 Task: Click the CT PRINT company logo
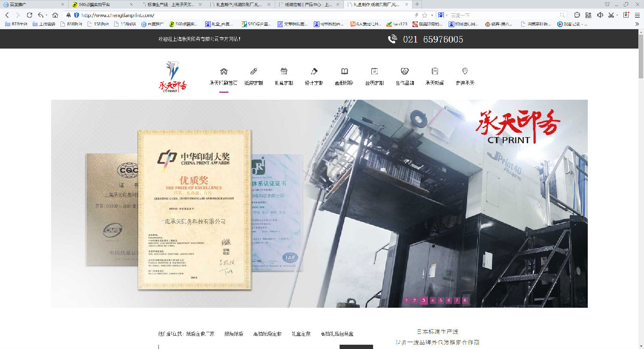(x=173, y=77)
